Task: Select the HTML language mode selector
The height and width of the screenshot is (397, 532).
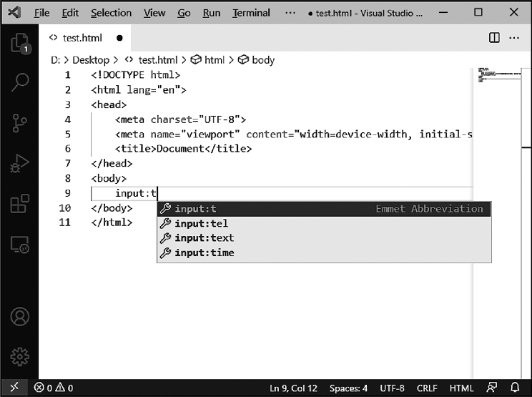Action: [462, 388]
